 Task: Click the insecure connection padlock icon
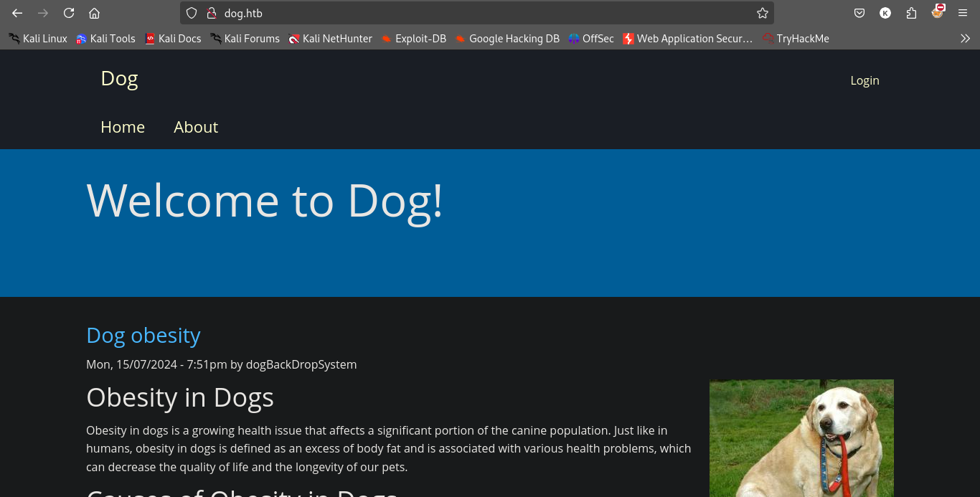point(211,13)
